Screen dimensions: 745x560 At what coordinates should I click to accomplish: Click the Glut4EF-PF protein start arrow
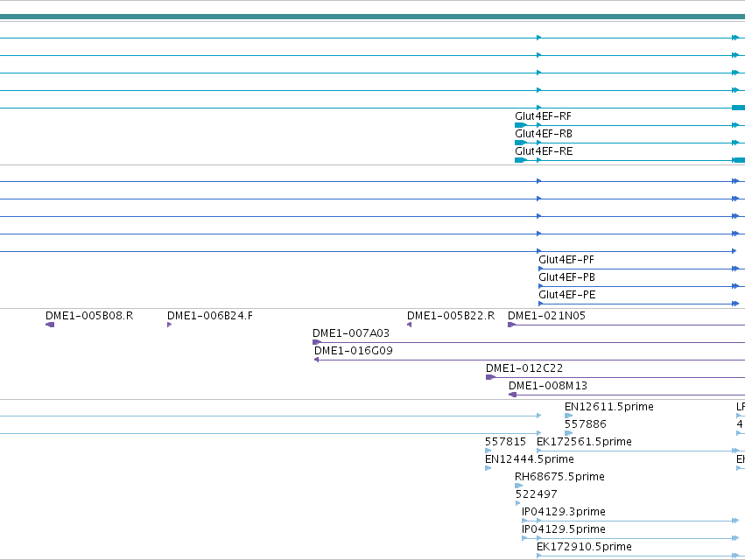click(x=541, y=269)
